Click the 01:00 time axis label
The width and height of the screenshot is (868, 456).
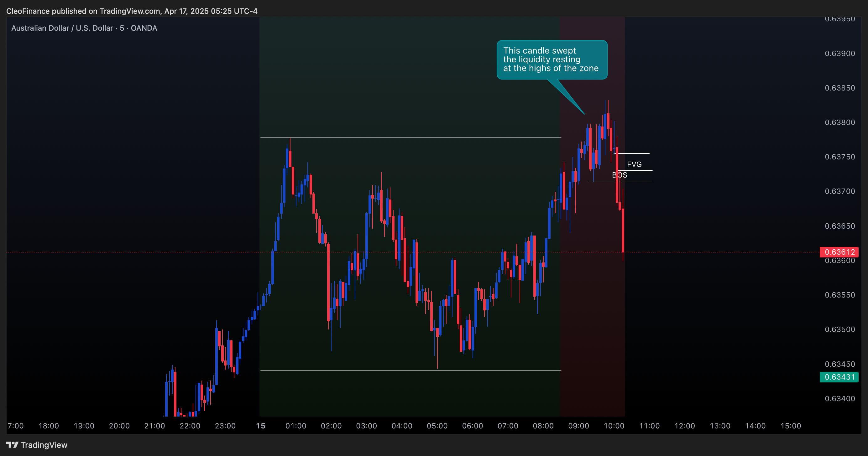(x=296, y=426)
